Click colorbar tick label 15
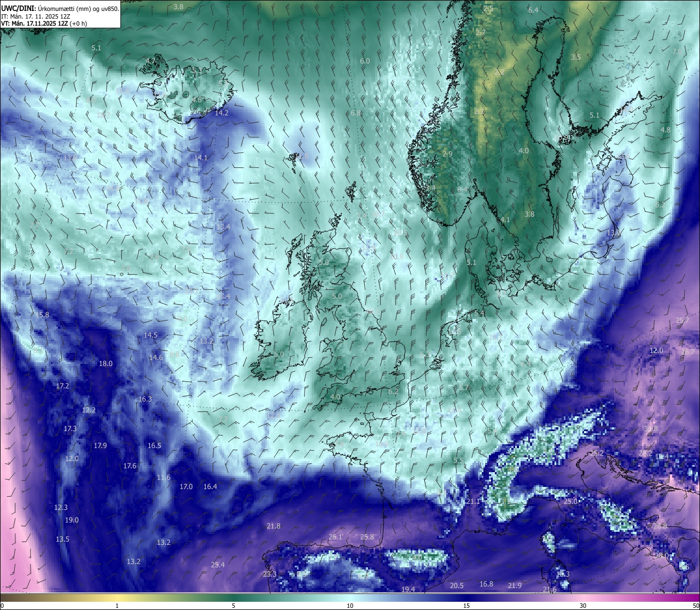700x610 pixels. 466,606
